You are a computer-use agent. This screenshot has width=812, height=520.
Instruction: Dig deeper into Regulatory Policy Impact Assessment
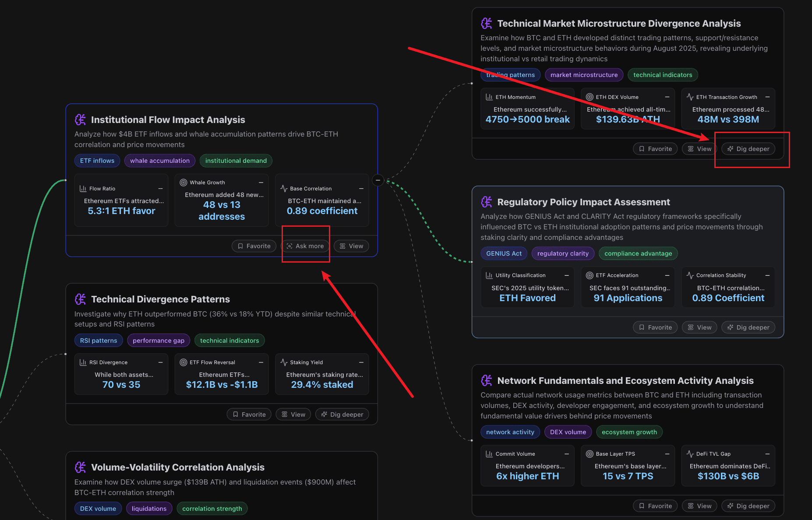click(748, 327)
